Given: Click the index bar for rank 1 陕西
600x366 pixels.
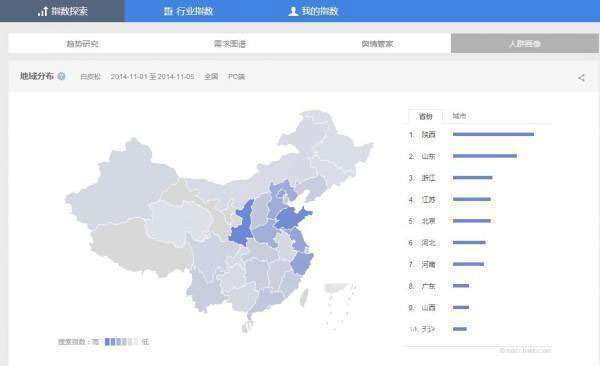Looking at the screenshot, I should [x=493, y=134].
